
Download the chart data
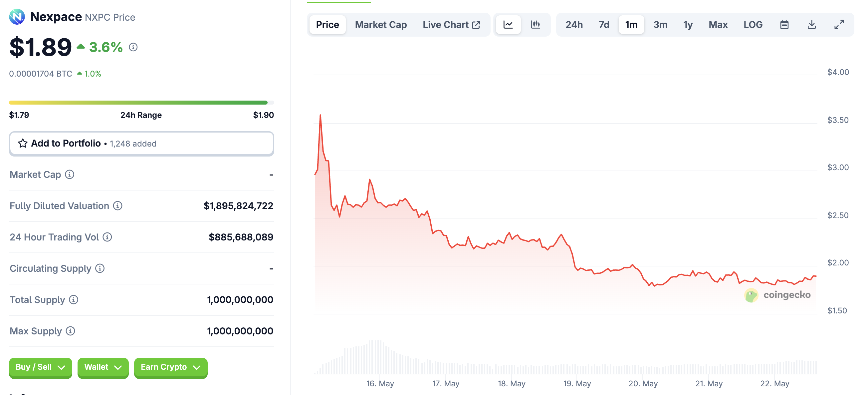pyautogui.click(x=811, y=25)
